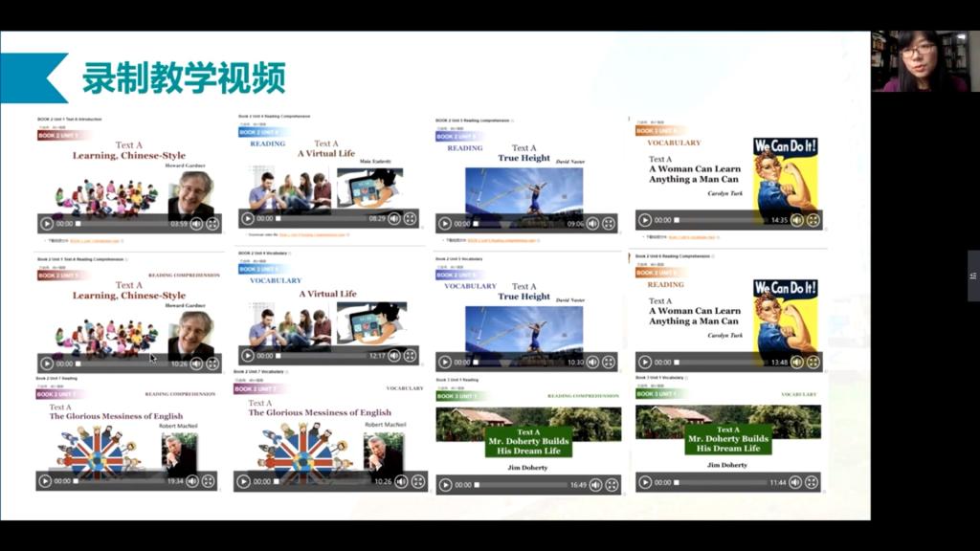Mute the 12:17 A Virtual Life vocabulary video
This screenshot has width=980, height=551.
[394, 356]
